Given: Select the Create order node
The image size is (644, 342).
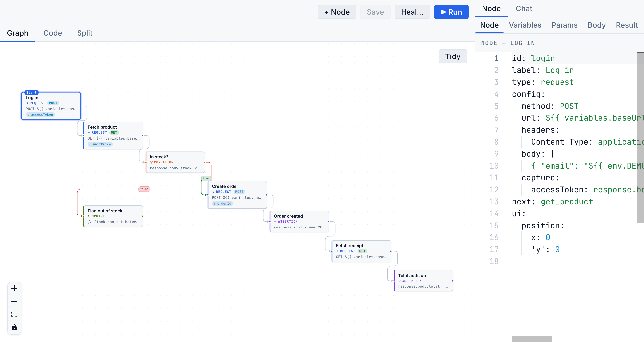Looking at the screenshot, I should (x=237, y=195).
